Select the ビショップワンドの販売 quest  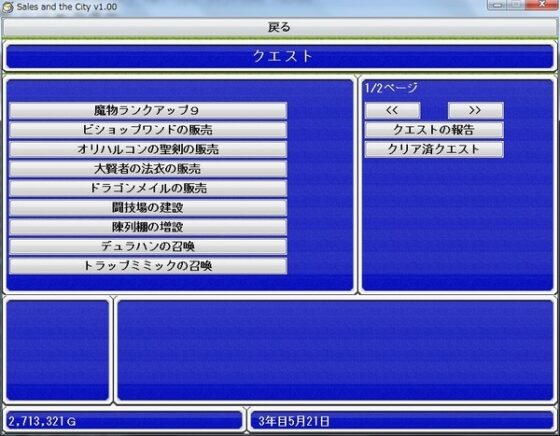click(x=148, y=130)
